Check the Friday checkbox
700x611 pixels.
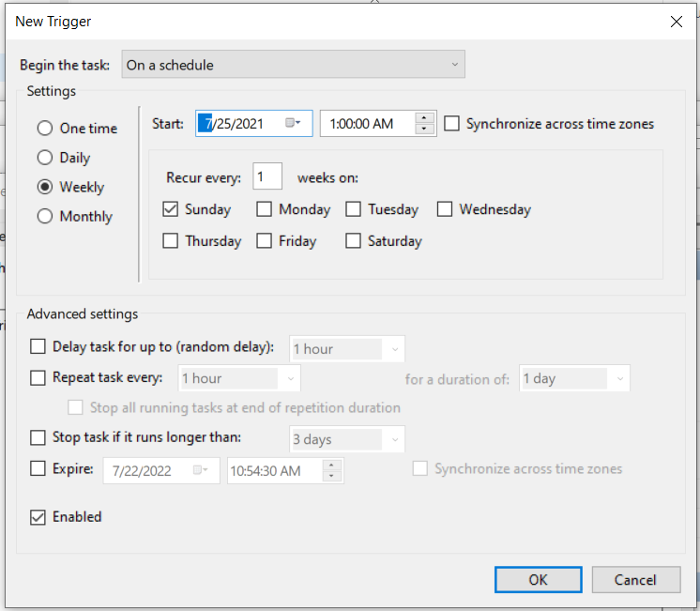264,240
